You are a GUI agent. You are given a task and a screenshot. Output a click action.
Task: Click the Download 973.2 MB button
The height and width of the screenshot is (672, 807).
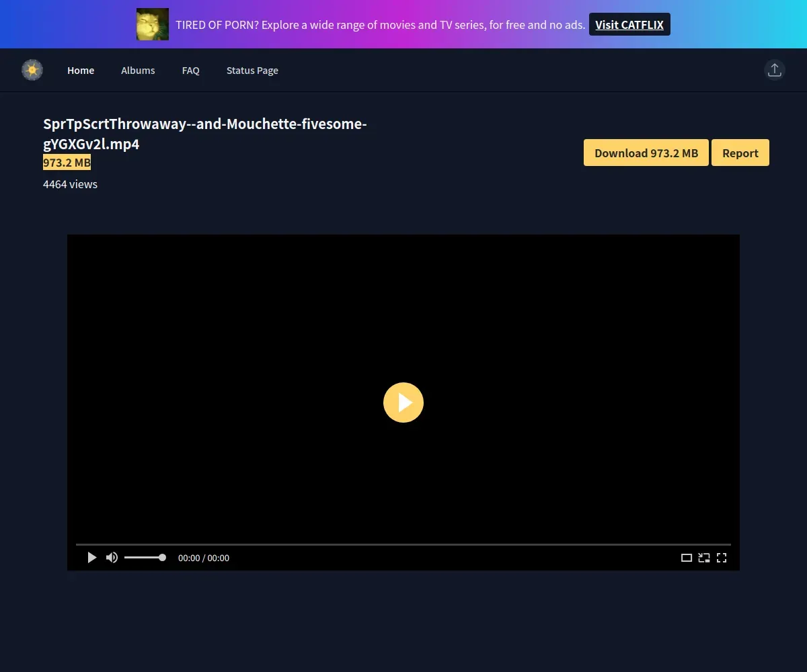(x=646, y=153)
